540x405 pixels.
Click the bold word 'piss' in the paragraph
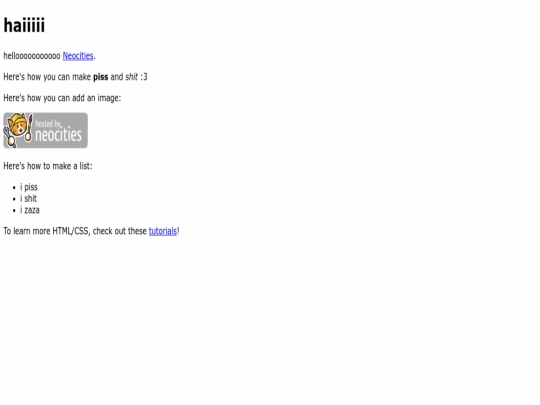click(101, 77)
